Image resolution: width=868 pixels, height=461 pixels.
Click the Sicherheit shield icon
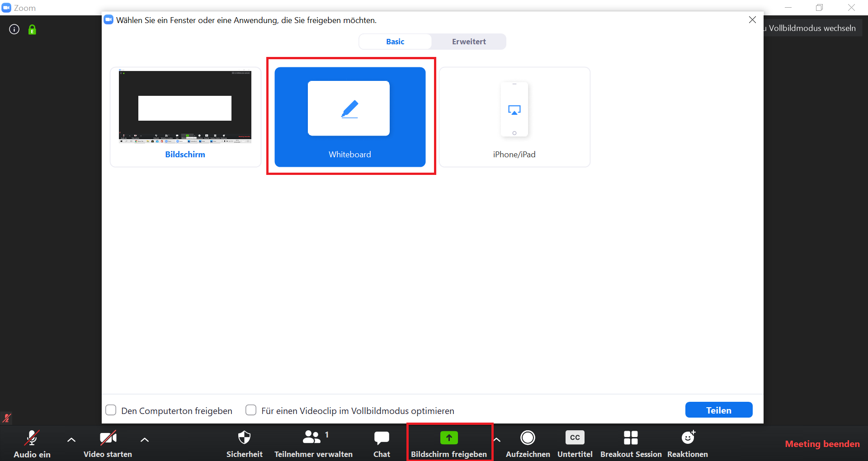click(x=244, y=437)
